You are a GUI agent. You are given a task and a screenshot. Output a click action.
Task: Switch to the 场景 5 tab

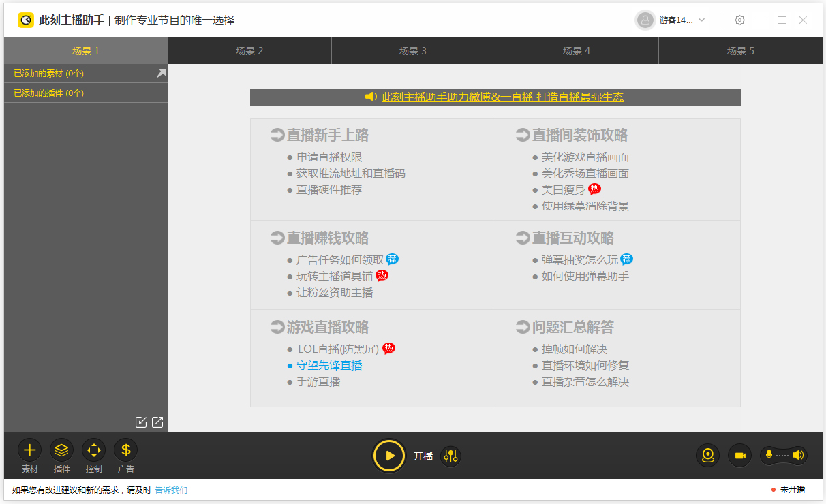741,50
